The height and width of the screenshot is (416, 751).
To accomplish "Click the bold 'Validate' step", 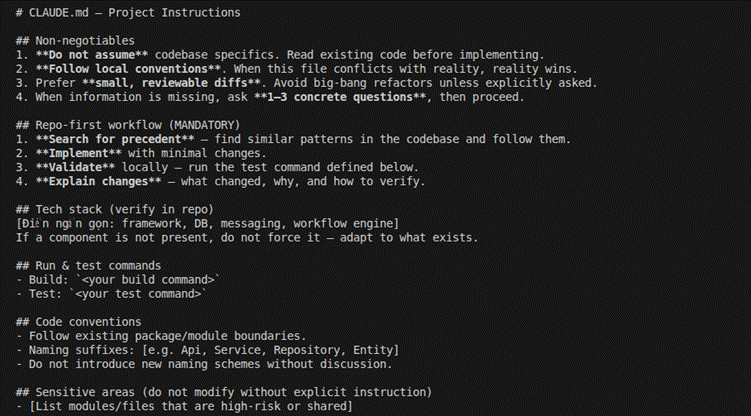I will click(75, 167).
